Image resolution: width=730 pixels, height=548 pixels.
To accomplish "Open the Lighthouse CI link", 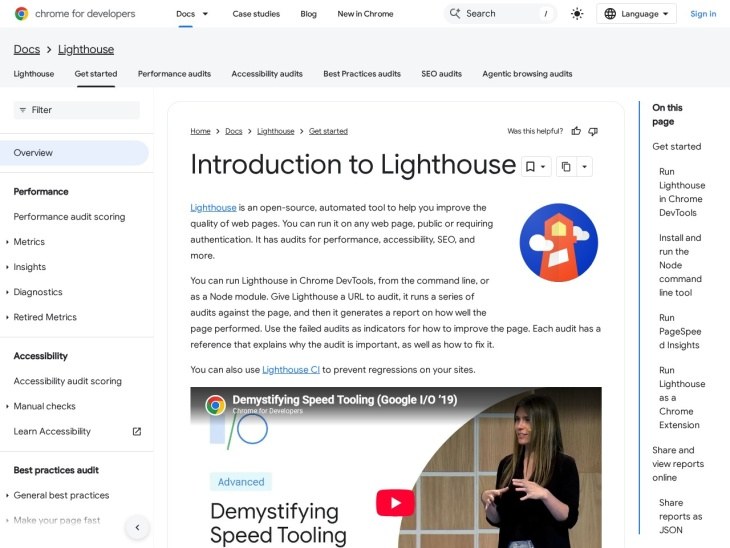I will [x=291, y=370].
